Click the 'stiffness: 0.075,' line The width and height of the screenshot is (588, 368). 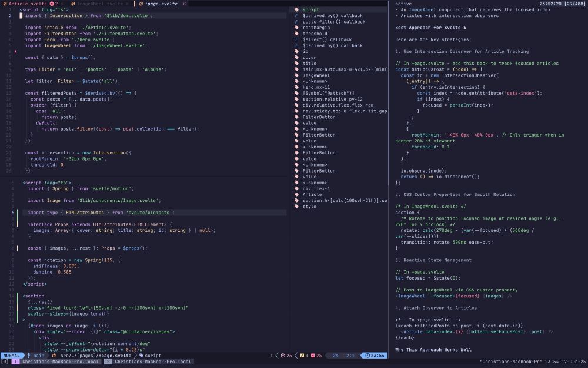click(x=55, y=266)
